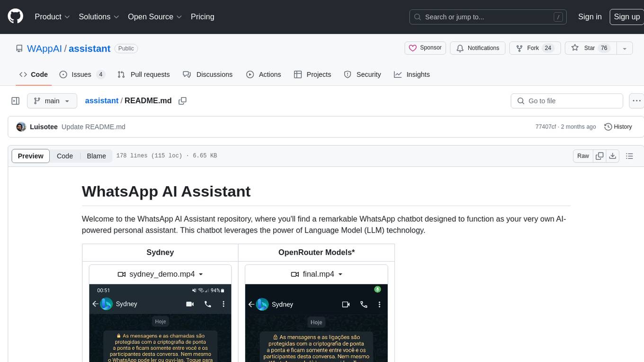Open the final.mp4 video dropdown
This screenshot has width=644, height=362.
pos(316,274)
